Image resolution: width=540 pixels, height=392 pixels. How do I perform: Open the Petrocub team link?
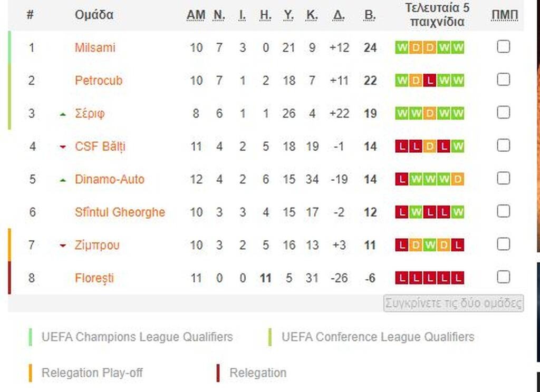99,81
